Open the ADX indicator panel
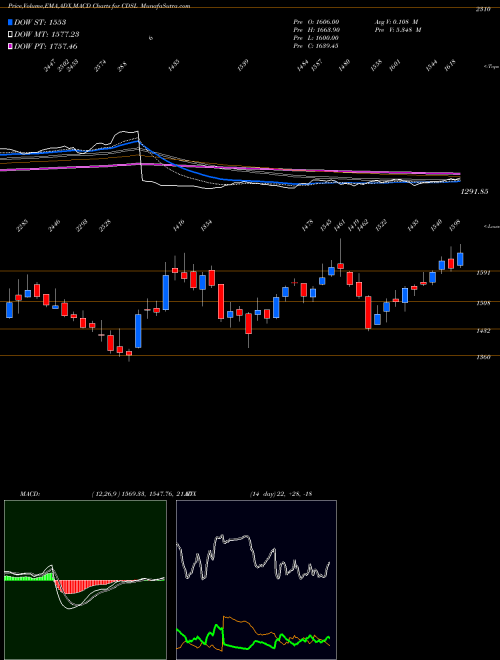 tap(256, 579)
